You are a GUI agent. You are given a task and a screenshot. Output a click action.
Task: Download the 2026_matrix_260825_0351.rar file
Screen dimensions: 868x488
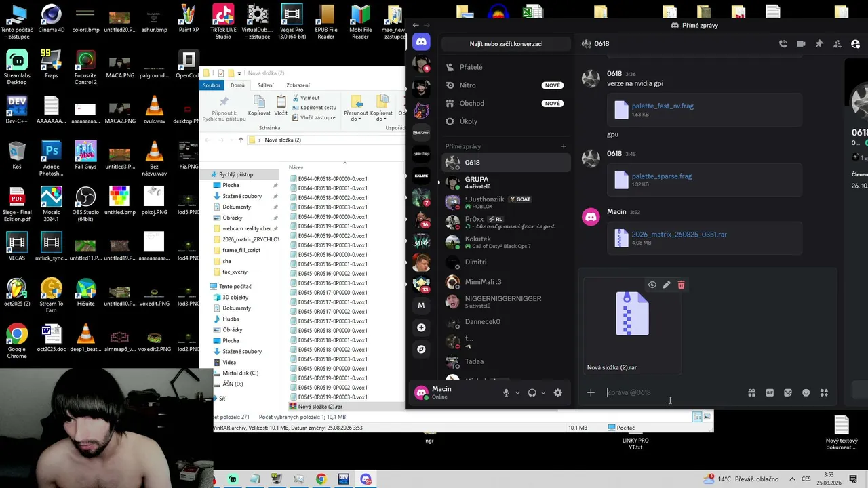tap(679, 235)
